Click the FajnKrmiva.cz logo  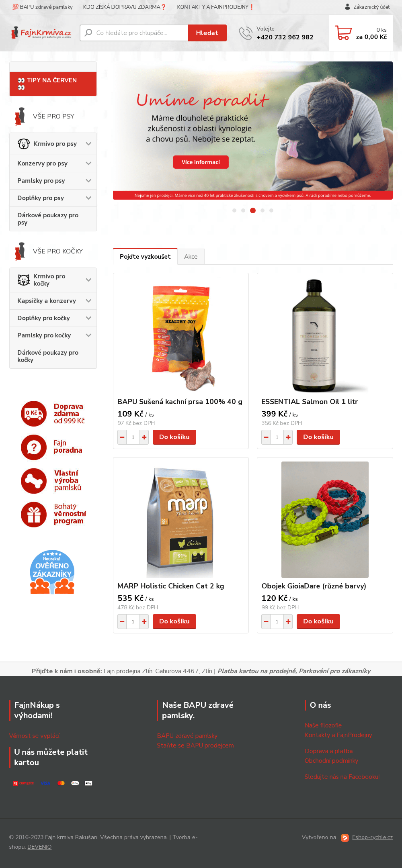click(x=41, y=33)
